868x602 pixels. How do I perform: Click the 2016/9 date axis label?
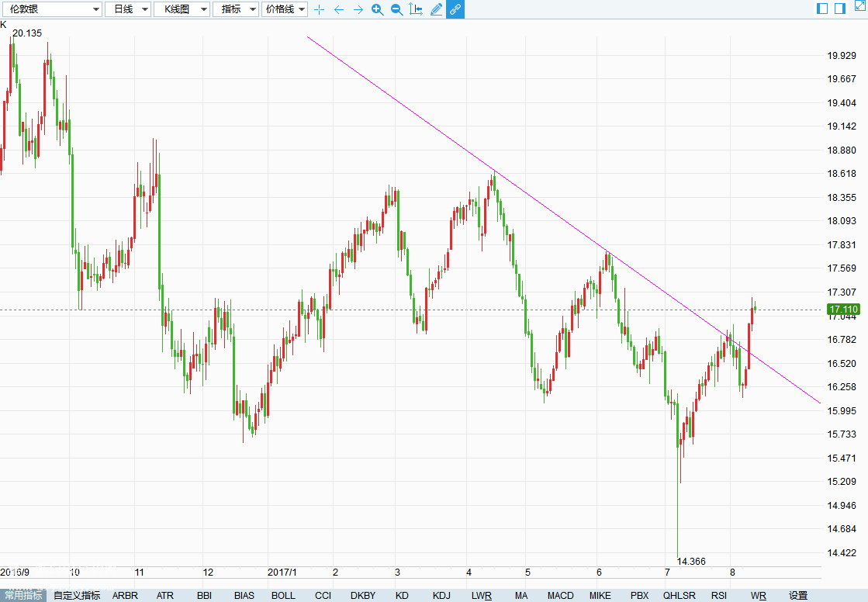click(15, 572)
